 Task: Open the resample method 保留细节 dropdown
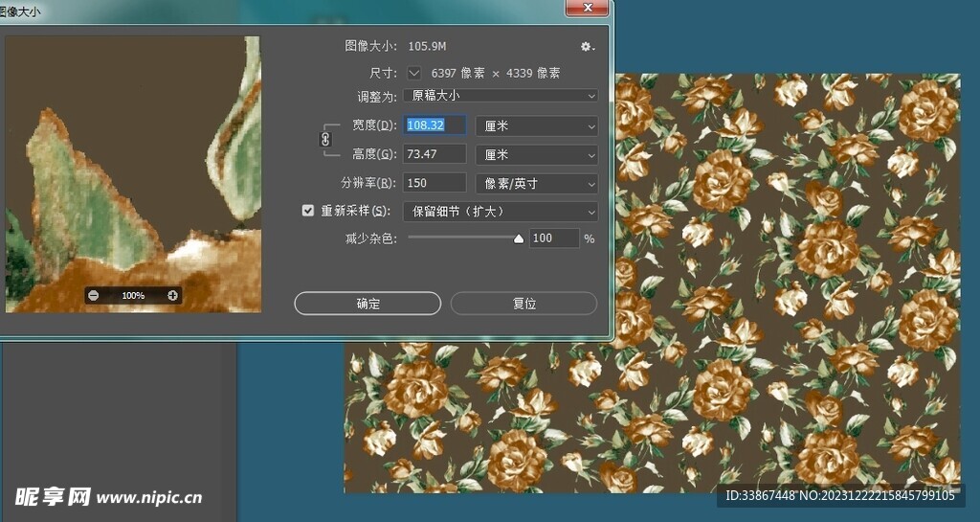(501, 212)
